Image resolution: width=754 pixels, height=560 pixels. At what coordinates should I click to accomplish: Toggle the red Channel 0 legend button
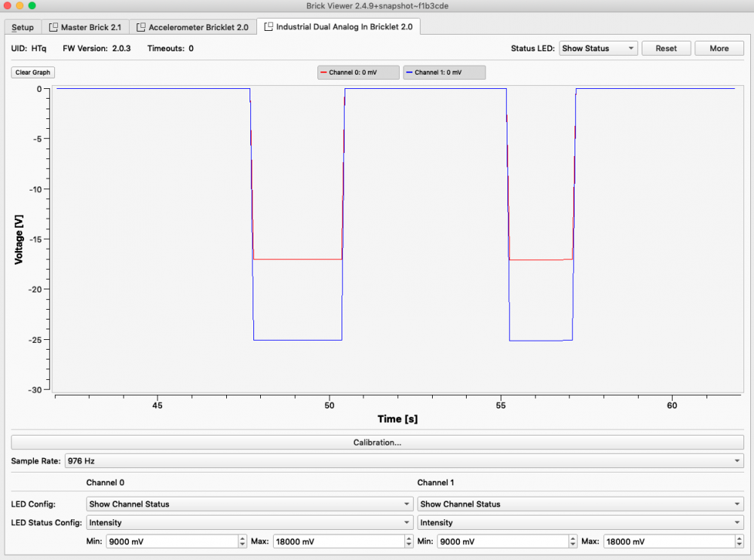click(x=359, y=72)
